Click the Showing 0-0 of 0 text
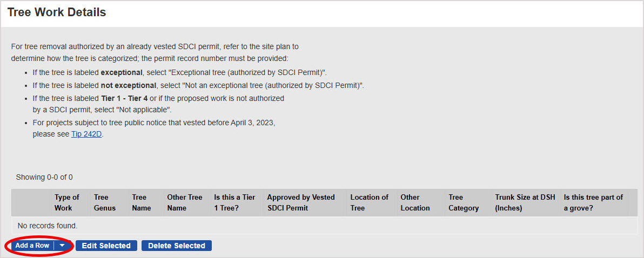This screenshot has height=258, width=644. [x=44, y=177]
